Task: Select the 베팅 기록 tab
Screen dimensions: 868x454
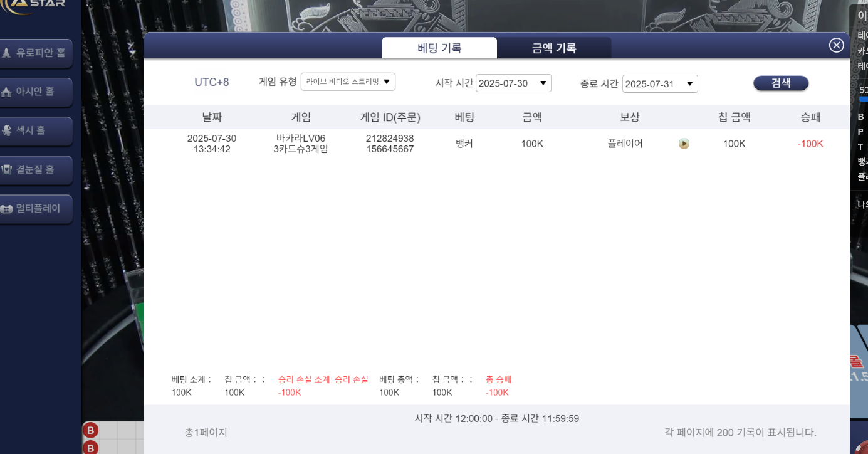Action: point(439,48)
